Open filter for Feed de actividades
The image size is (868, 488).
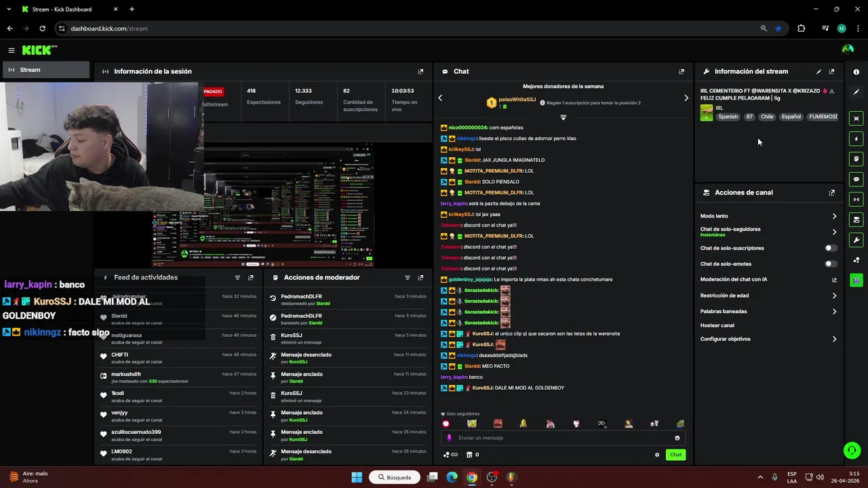[237, 277]
